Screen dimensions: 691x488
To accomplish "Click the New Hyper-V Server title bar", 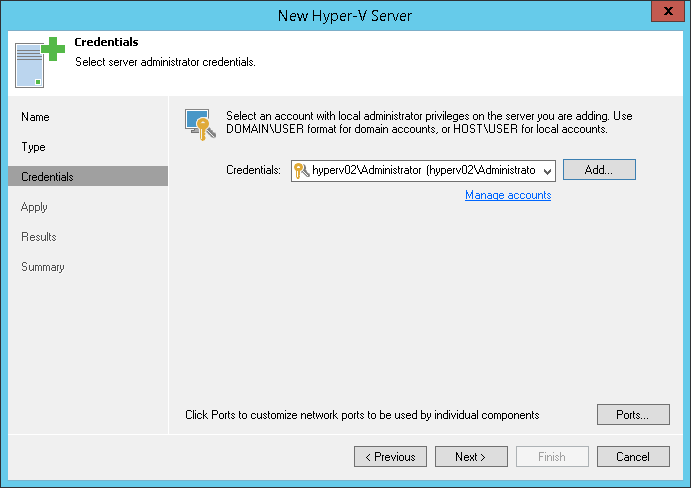I will point(345,14).
